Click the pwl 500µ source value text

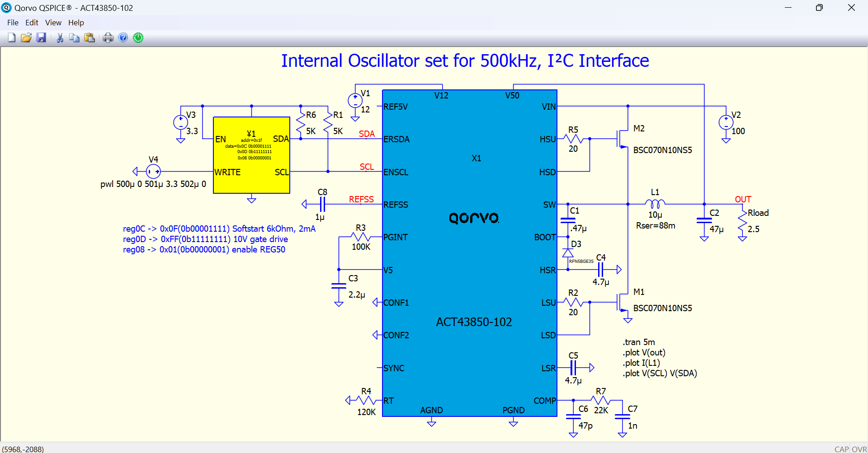153,184
